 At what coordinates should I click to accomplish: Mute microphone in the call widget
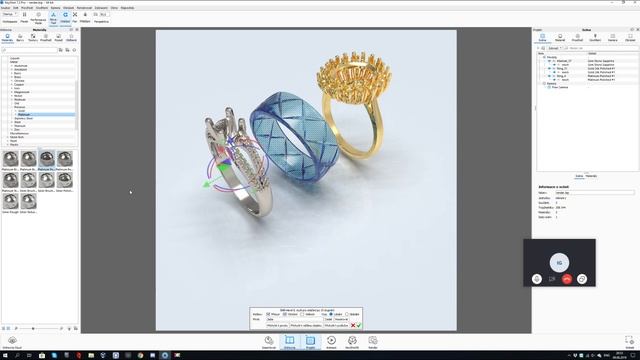pos(537,279)
